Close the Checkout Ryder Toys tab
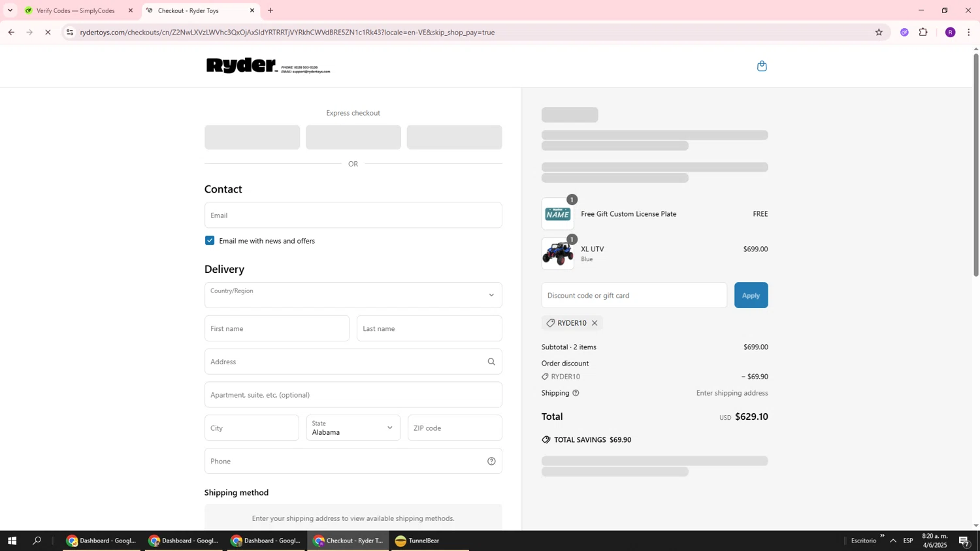The width and height of the screenshot is (980, 551). pyautogui.click(x=252, y=10)
